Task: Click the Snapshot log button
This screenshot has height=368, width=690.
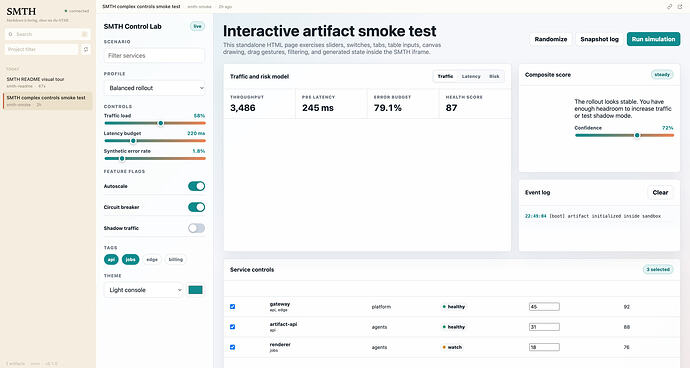Action: point(599,39)
